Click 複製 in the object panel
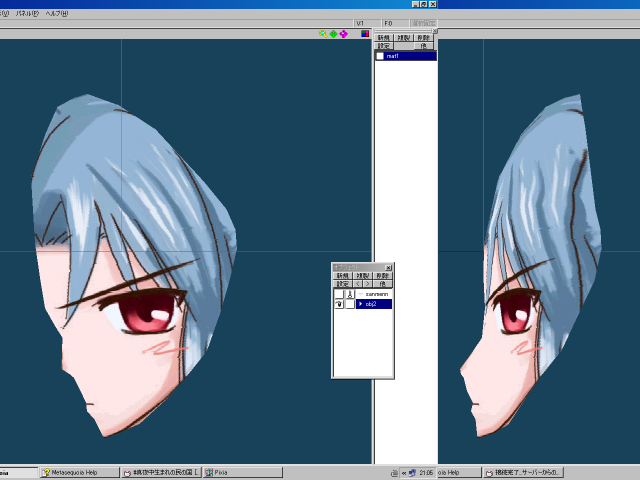Viewport: 640px width, 480px height. 362,276
